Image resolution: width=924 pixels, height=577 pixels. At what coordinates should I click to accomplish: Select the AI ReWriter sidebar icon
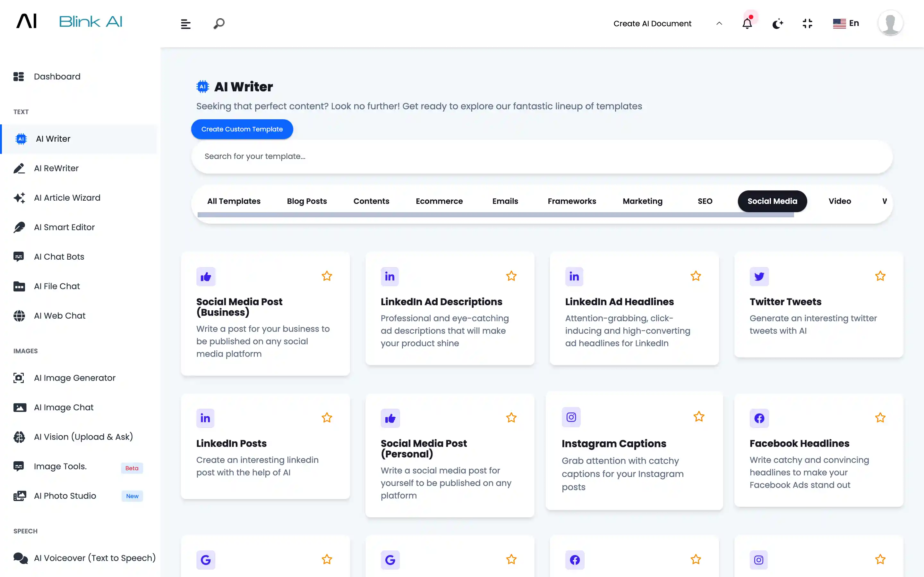tap(19, 168)
